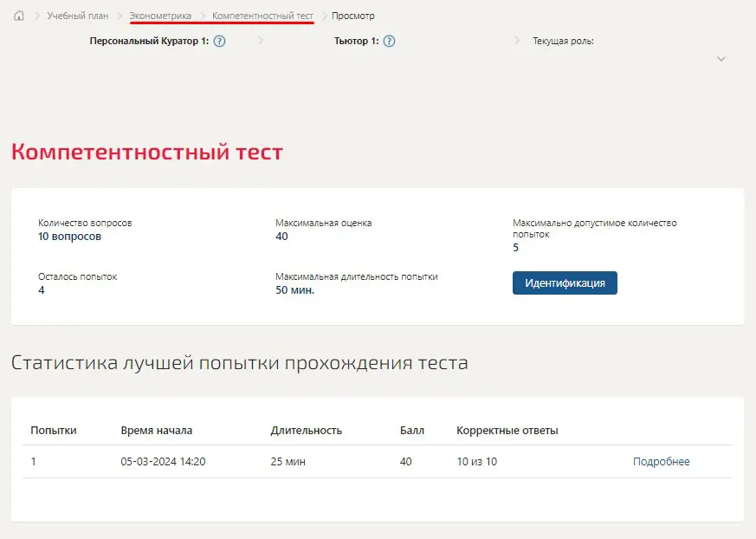Screen dimensions: 756x539
Task: Select the Балл column header
Action: pos(411,431)
